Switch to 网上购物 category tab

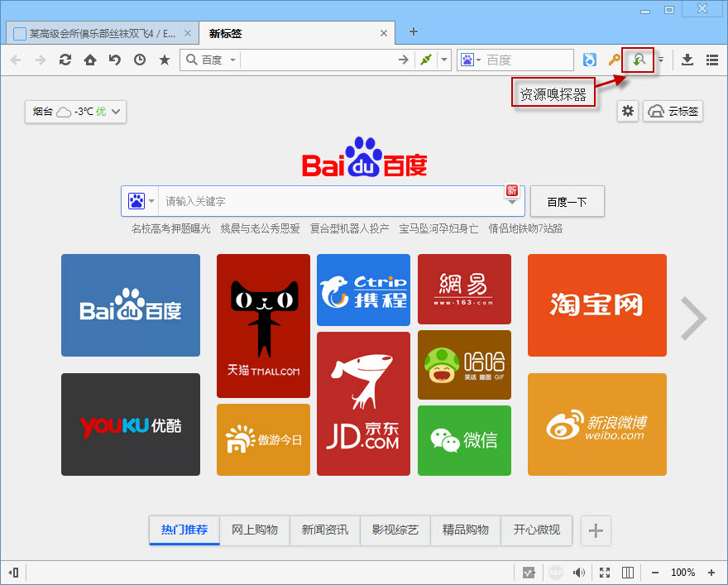point(255,530)
